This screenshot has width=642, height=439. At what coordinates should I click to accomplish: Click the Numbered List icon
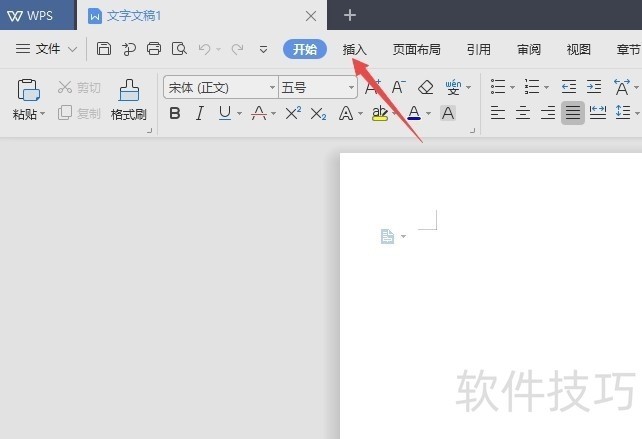point(532,87)
